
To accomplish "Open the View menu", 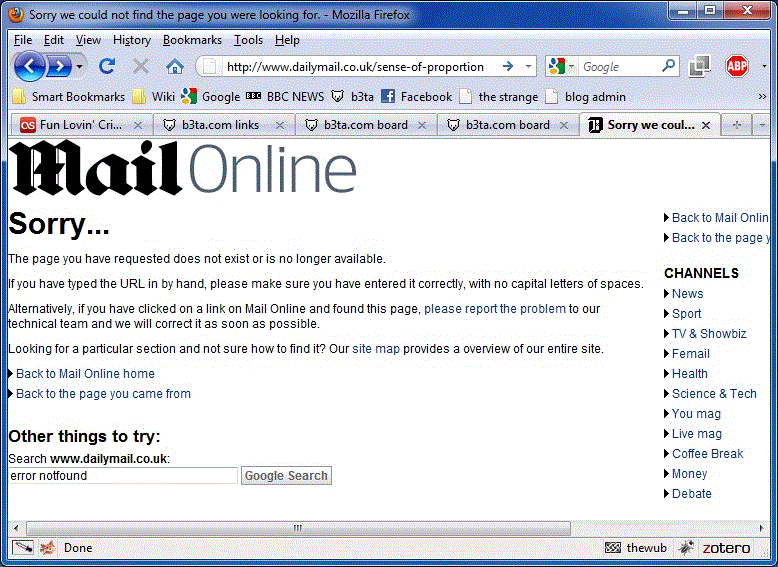I will click(x=88, y=40).
